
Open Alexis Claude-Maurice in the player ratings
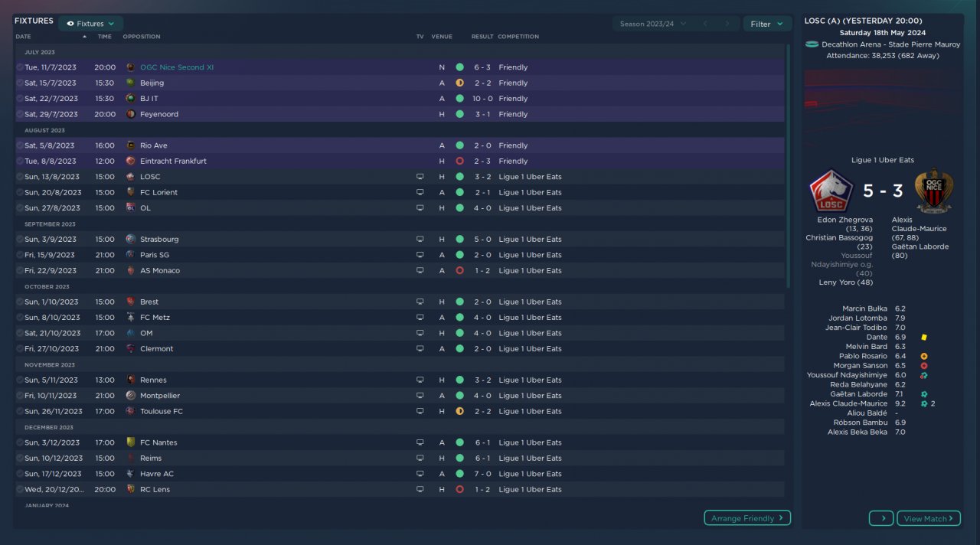(848, 403)
